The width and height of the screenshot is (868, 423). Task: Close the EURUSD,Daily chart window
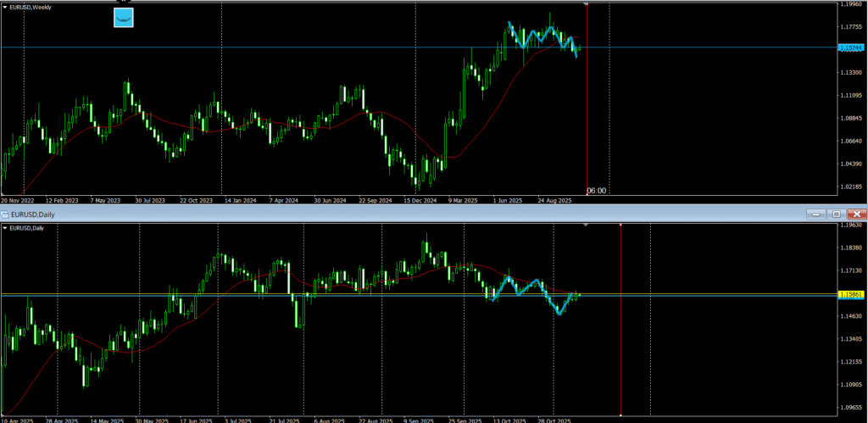point(857,214)
